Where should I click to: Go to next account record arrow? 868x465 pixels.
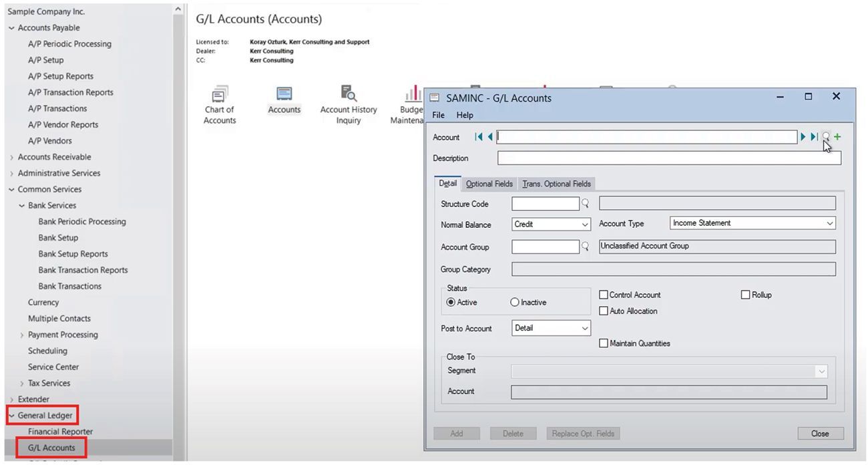[803, 137]
